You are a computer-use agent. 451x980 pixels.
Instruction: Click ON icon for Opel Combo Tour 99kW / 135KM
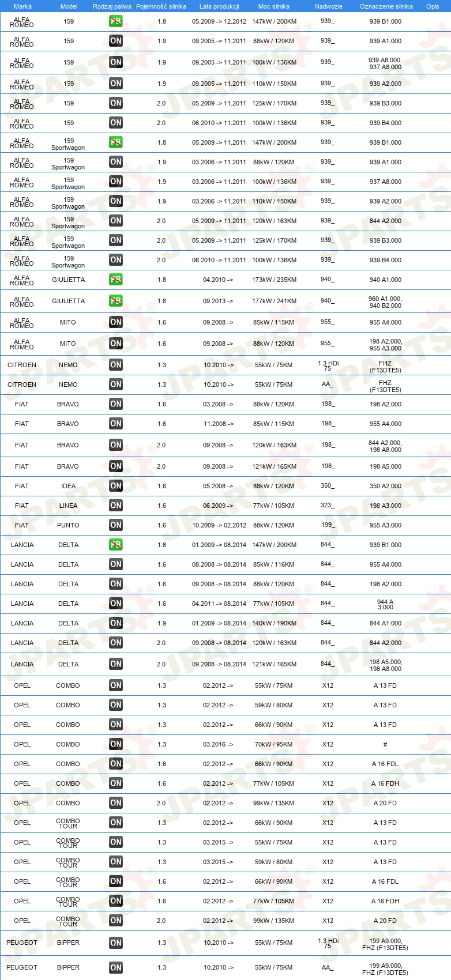116,921
